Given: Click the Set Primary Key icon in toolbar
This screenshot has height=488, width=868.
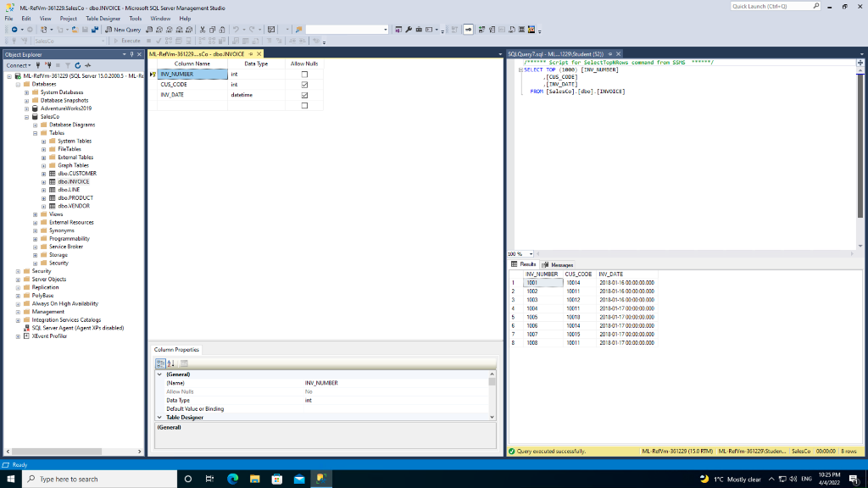Looking at the screenshot, I should pyautogui.click(x=468, y=30).
